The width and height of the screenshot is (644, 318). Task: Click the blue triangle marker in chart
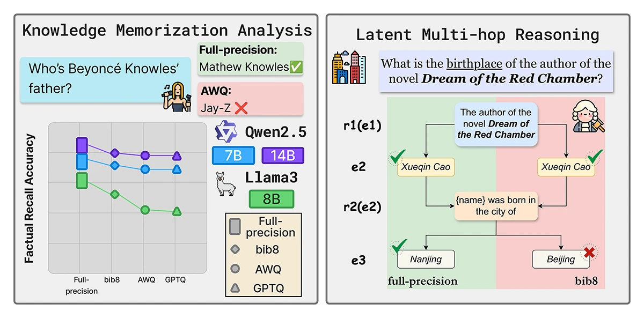pyautogui.click(x=177, y=169)
